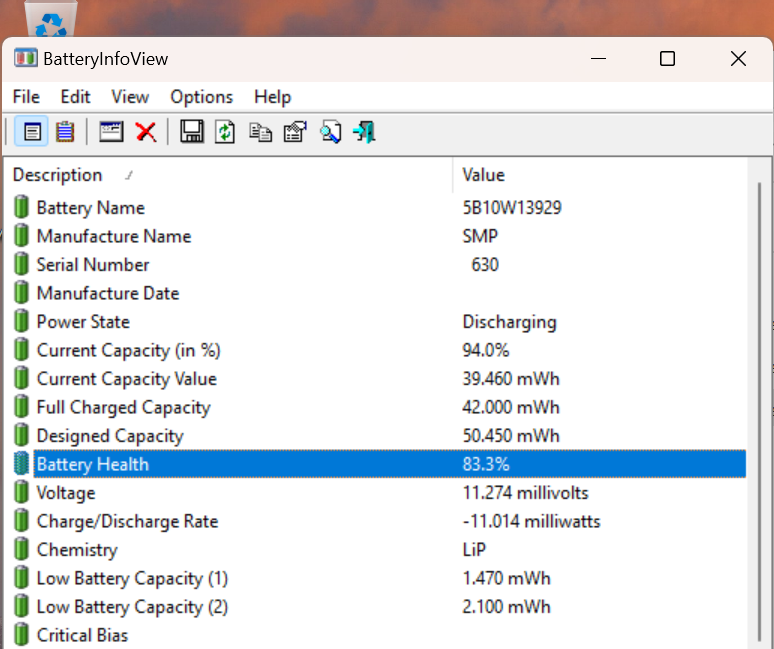Click the -11.014 milliwatts value

(532, 522)
